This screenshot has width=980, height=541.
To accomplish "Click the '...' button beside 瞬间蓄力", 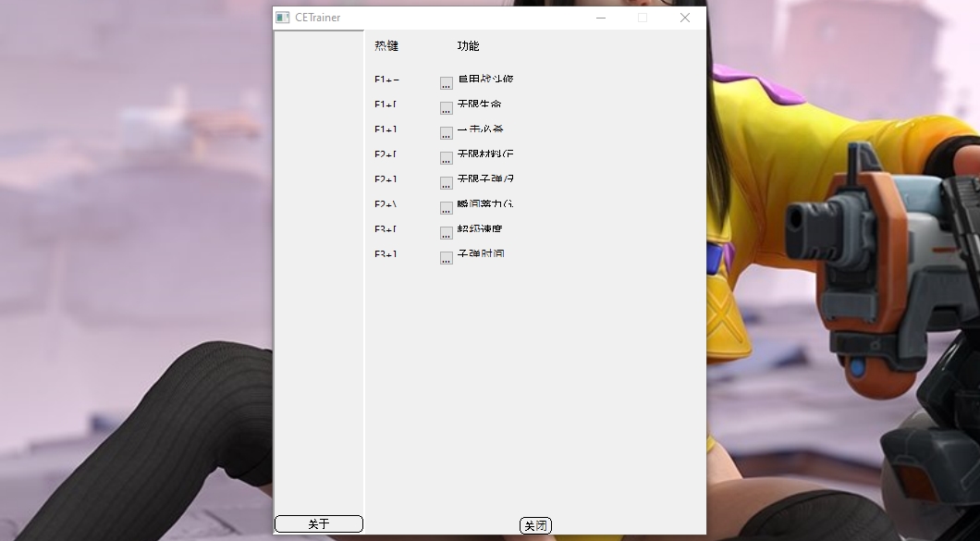I will point(447,208).
